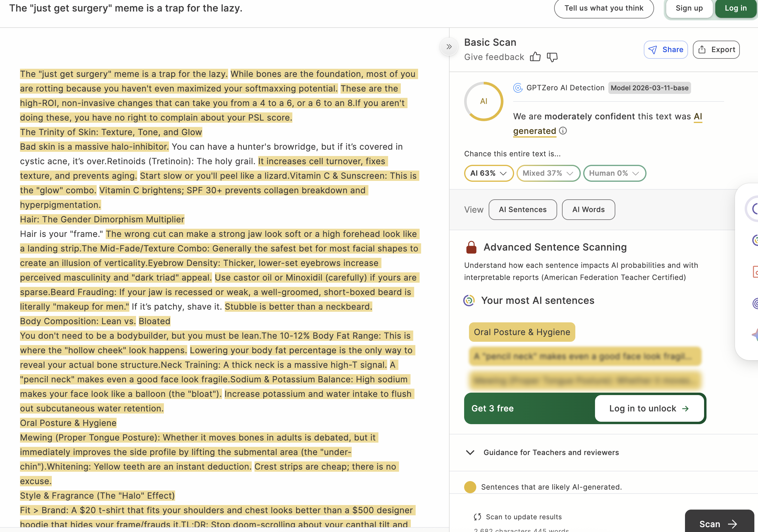Click the "AI generated" underlined link
Viewport: 758px width, 532px height.
pyautogui.click(x=534, y=131)
